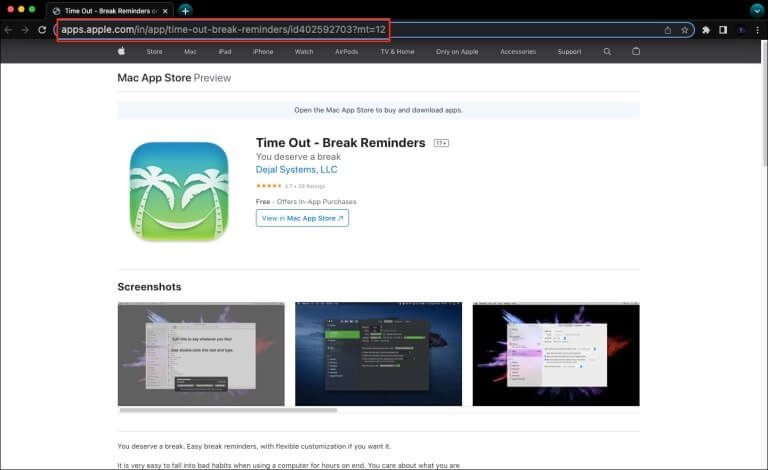Viewport: 768px width, 470px height.
Task: Click the Screenshots section heading
Action: pyautogui.click(x=149, y=287)
